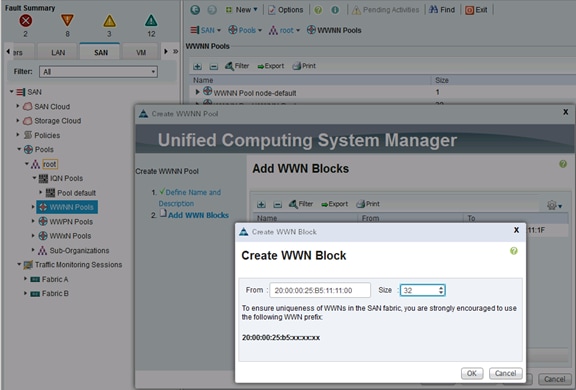Click the warning faults green triangle icon
Image resolution: width=576 pixels, height=390 pixels.
151,21
